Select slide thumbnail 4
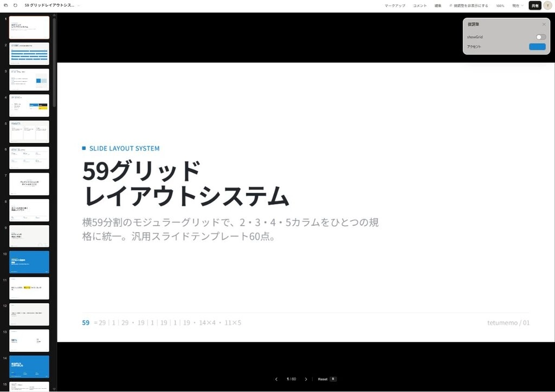Viewport: 555px width, 392px height. (29, 106)
